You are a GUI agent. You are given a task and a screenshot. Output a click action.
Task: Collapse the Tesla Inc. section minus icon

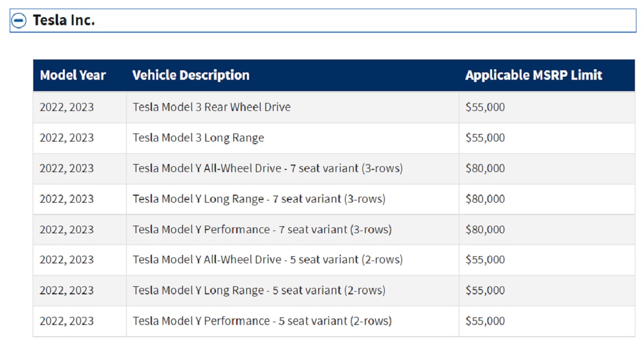pos(19,21)
